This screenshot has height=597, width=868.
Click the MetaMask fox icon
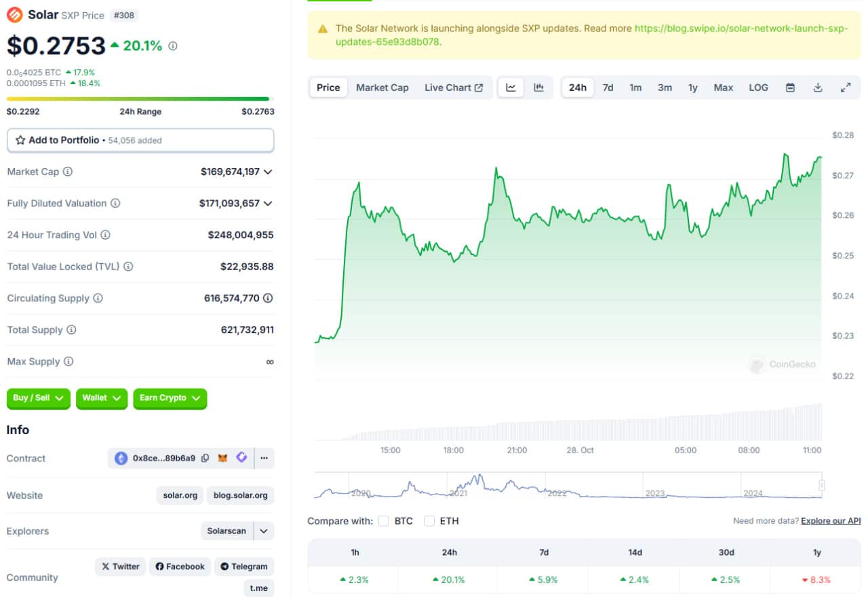[x=223, y=459]
